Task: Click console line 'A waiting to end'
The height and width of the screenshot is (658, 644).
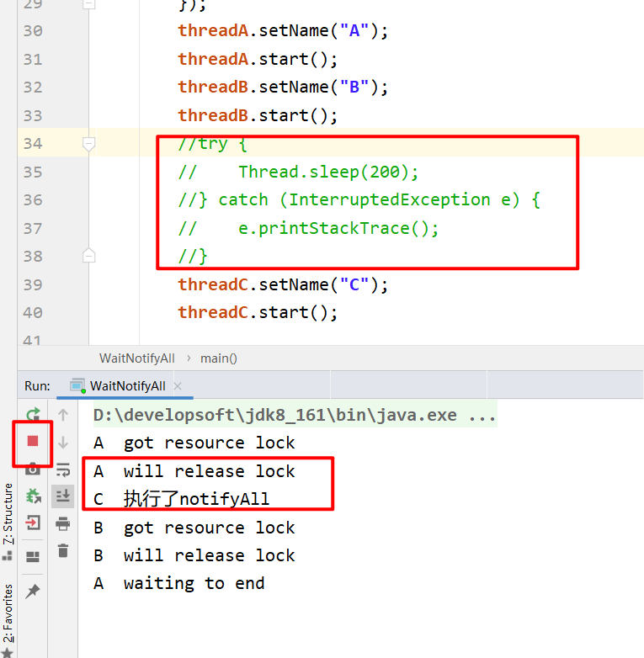Action: point(179,583)
